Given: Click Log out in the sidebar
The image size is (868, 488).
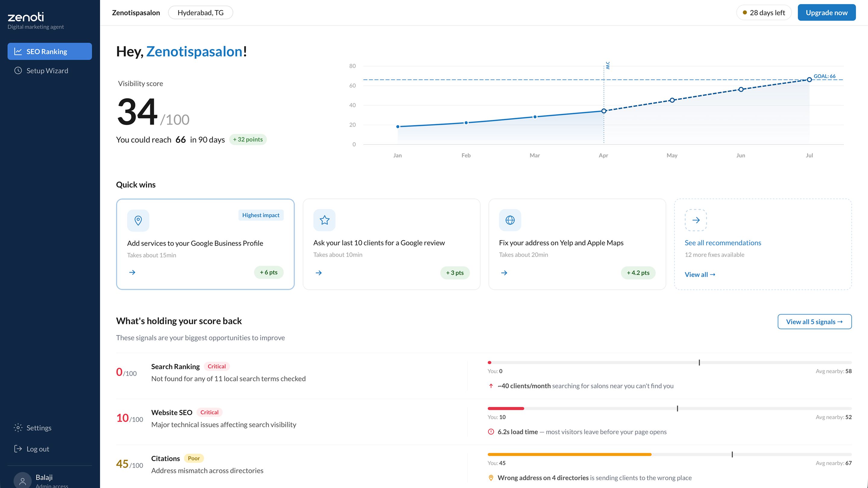Looking at the screenshot, I should tap(37, 449).
